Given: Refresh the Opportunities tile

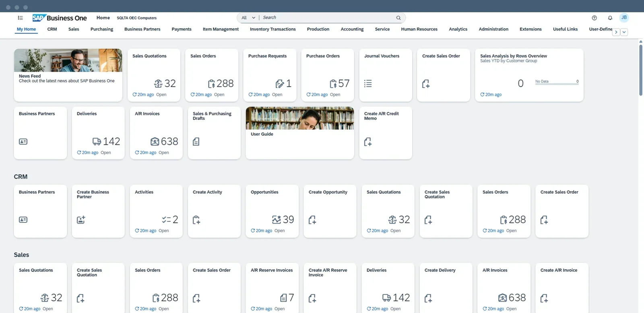Looking at the screenshot, I should pos(253,231).
